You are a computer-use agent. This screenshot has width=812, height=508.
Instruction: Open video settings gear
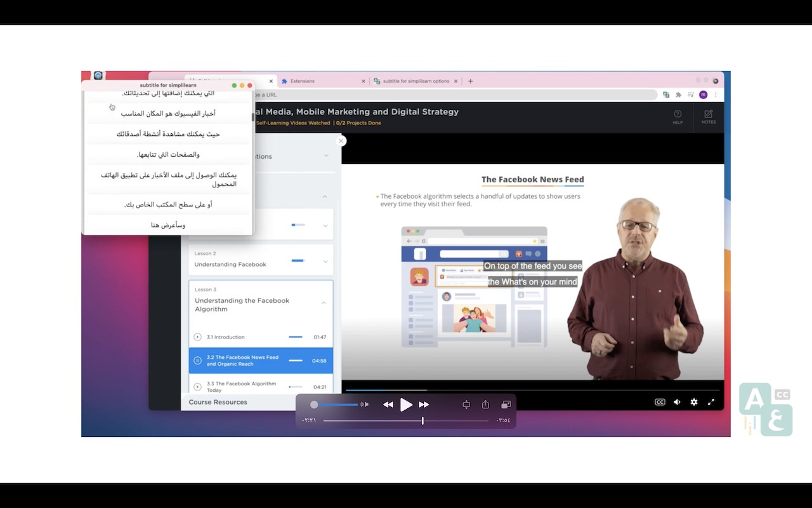694,402
